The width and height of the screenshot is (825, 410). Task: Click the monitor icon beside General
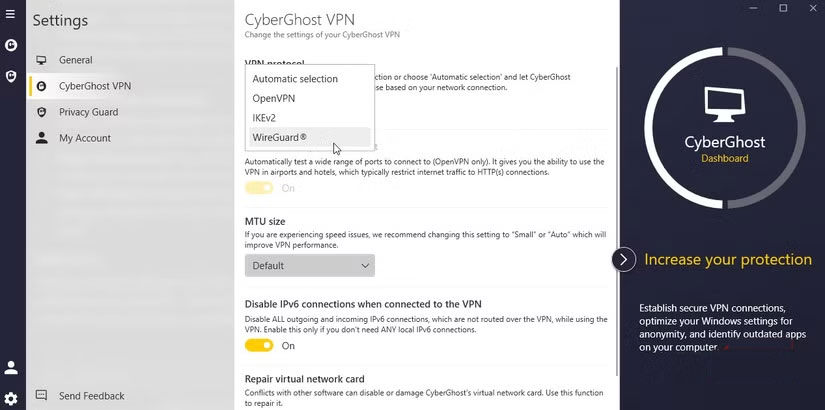[41, 60]
